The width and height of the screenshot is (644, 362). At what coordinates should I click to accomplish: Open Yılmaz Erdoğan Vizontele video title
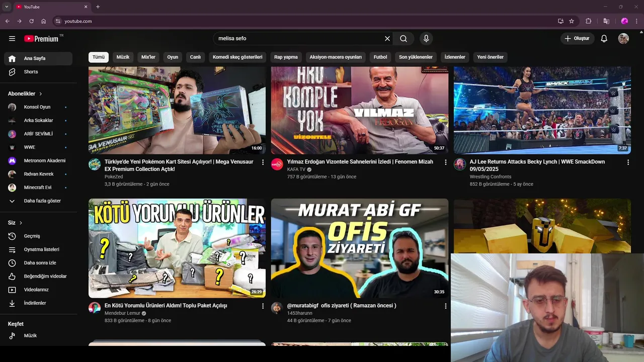pos(360,162)
